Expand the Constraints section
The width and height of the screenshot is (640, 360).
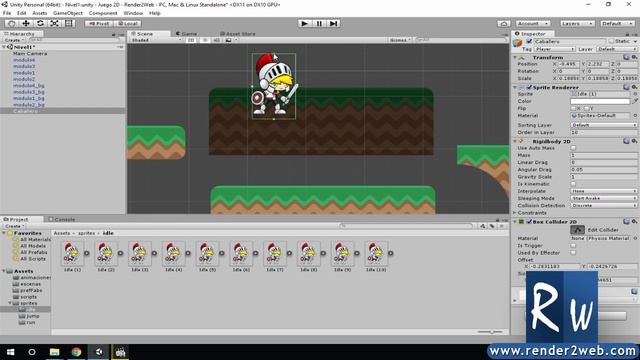(515, 213)
